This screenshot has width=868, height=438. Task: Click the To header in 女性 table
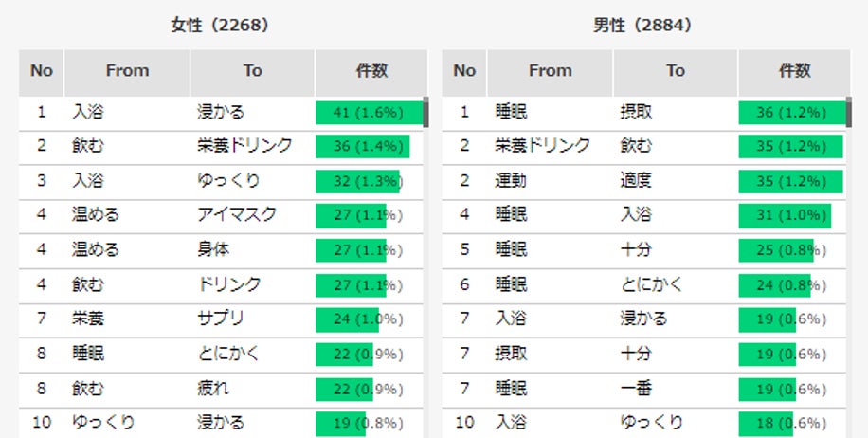(x=252, y=71)
